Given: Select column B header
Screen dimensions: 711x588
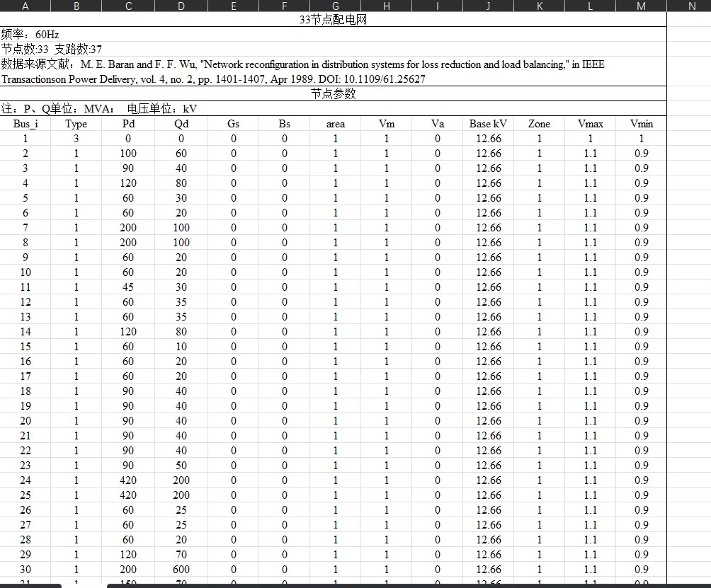Looking at the screenshot, I should click(x=76, y=6).
